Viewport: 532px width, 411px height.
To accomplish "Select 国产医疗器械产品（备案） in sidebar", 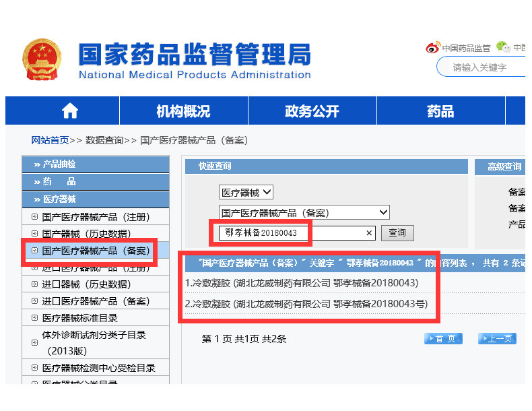I will point(96,251).
